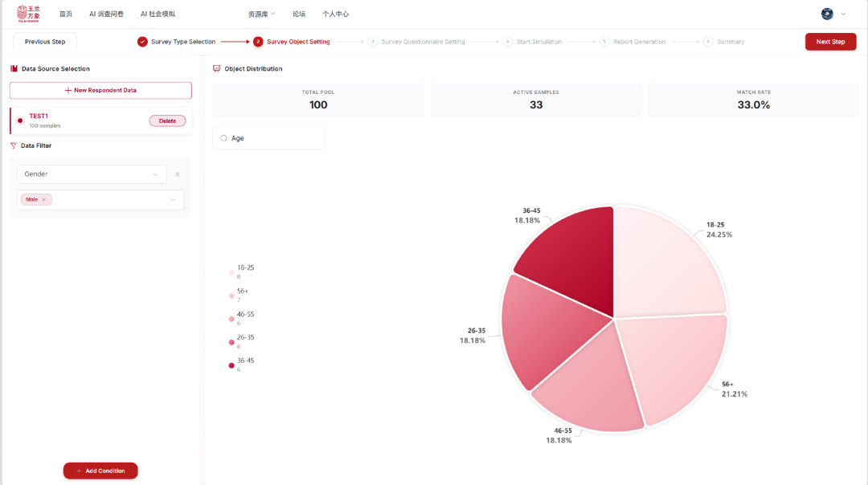Expand the 资源库 menu
The image size is (868, 485).
click(x=261, y=14)
